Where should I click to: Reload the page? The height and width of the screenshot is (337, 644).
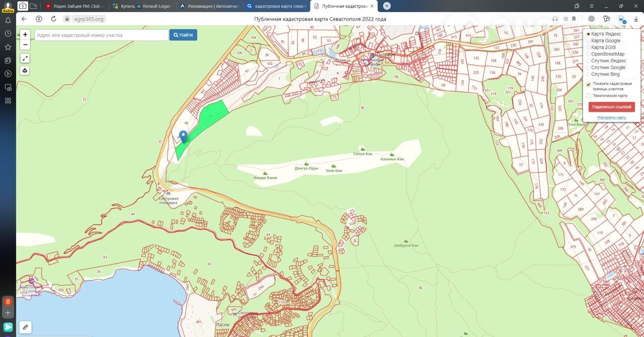click(x=53, y=19)
